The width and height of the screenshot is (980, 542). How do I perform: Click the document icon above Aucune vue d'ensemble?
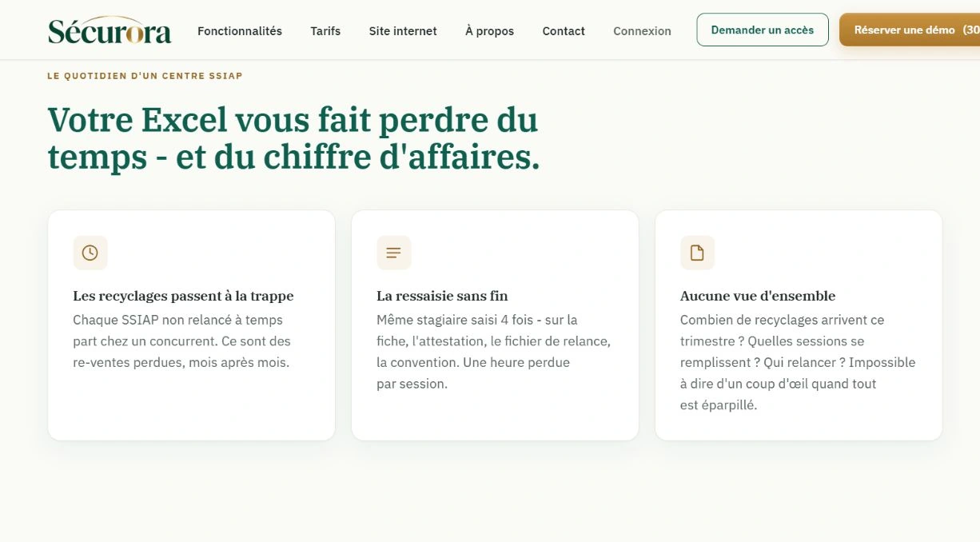coord(697,253)
